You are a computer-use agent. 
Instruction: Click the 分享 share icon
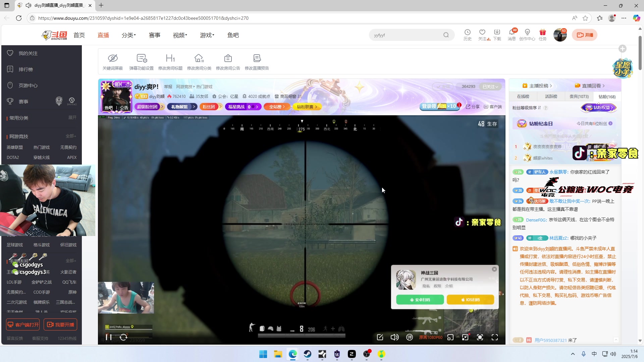473,107
